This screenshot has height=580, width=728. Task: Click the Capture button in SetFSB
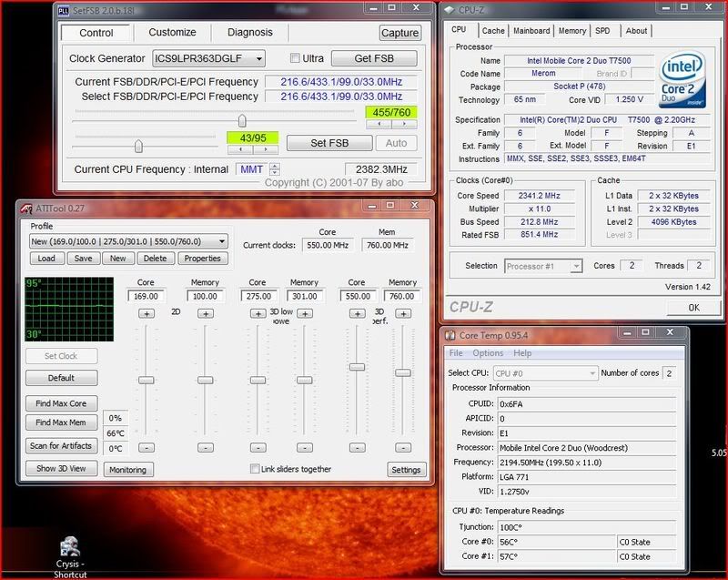[399, 33]
